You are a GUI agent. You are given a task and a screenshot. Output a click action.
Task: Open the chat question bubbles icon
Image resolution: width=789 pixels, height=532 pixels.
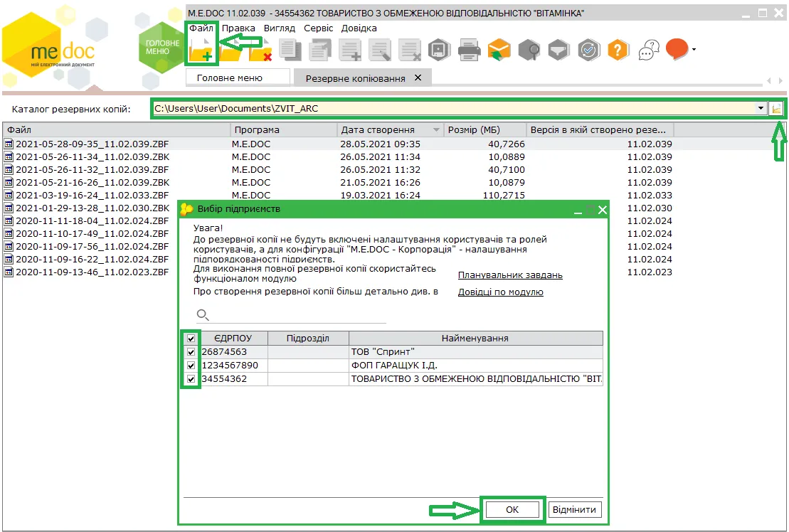pyautogui.click(x=649, y=50)
